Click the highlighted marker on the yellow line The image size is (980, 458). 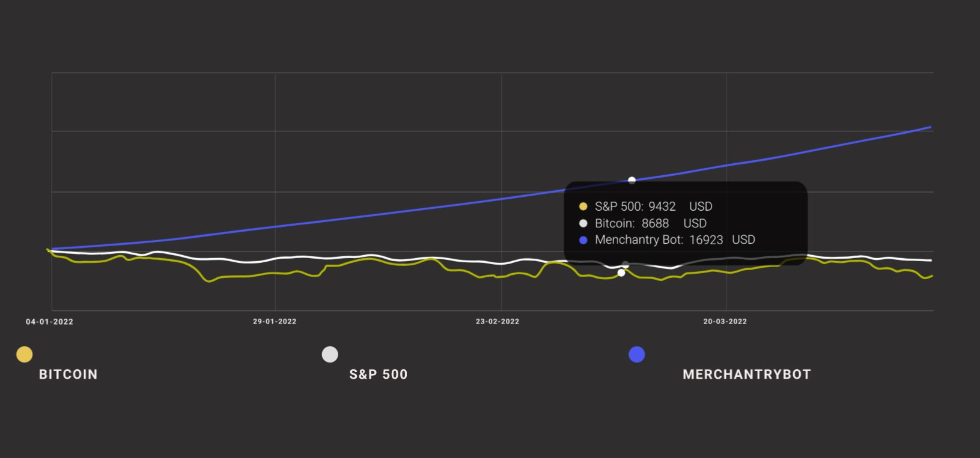621,273
